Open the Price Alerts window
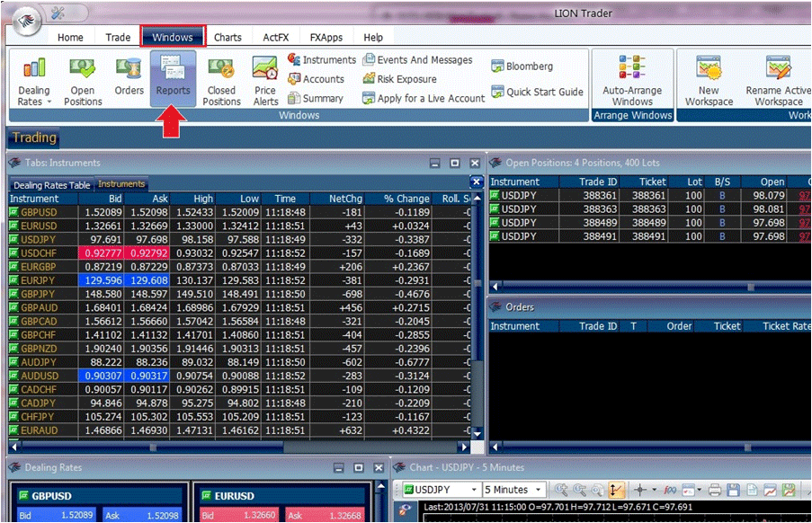Screen dimensions: 812x523 (x=265, y=80)
